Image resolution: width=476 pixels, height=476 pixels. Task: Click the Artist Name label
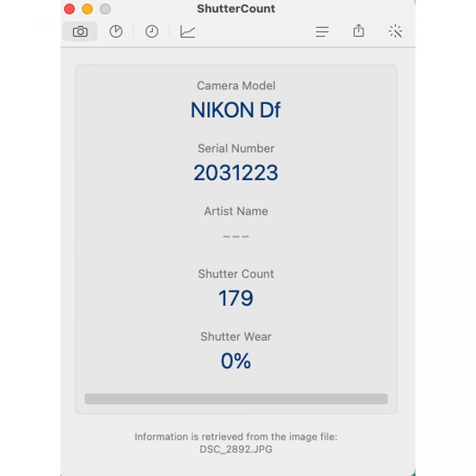236,211
